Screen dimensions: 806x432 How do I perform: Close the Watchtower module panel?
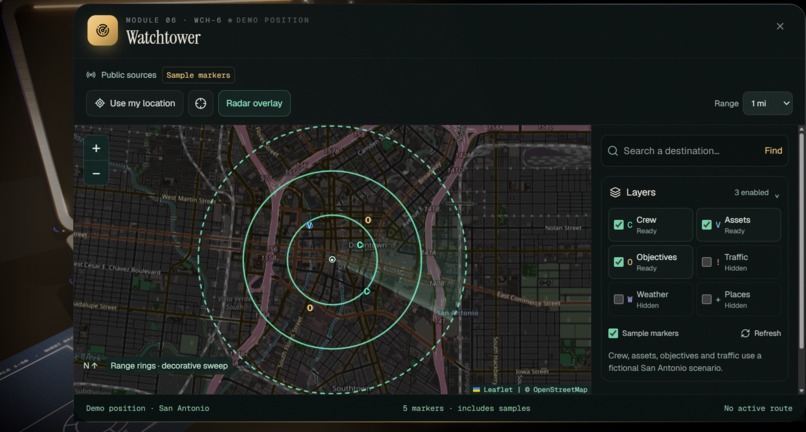(x=780, y=26)
